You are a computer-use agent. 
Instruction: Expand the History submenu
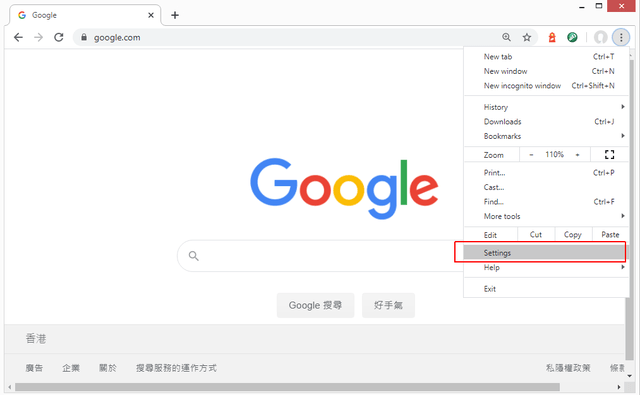point(546,107)
